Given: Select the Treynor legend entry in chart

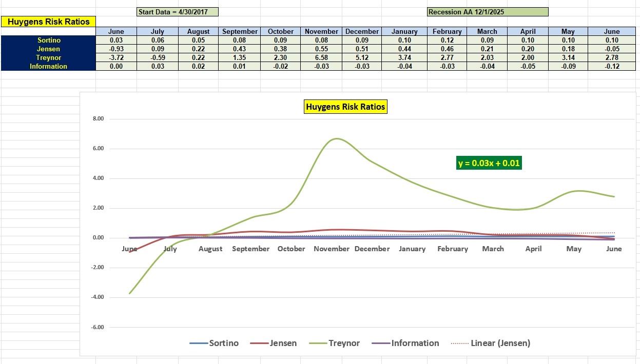Looking at the screenshot, I should [x=334, y=343].
